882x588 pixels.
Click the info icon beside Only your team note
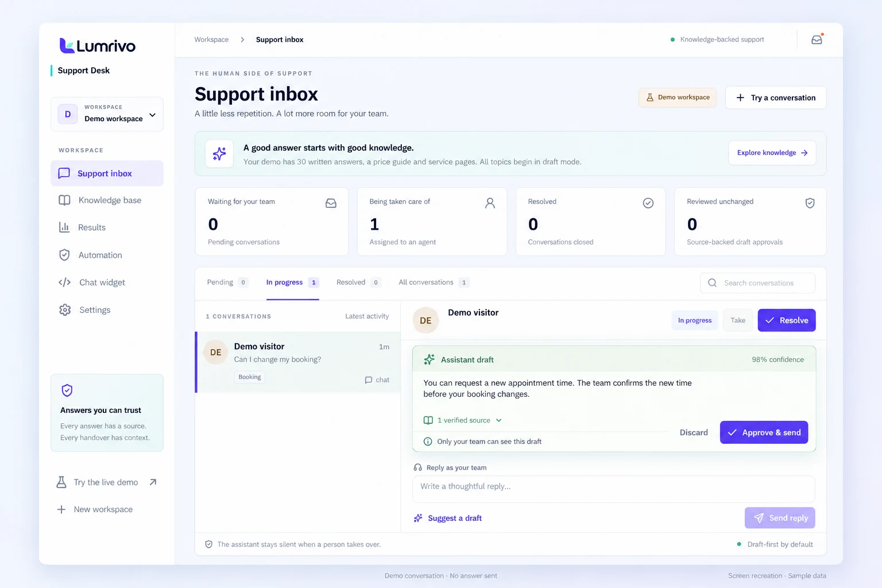pos(428,442)
